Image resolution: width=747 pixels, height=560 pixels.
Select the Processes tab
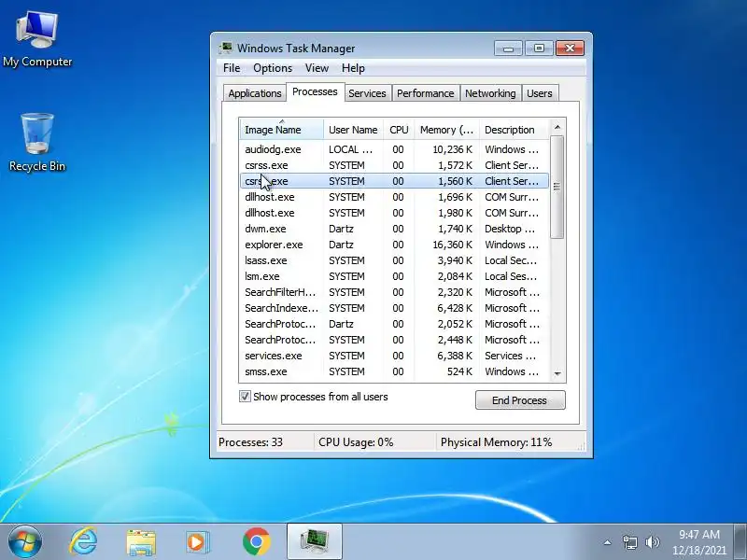[x=315, y=91]
